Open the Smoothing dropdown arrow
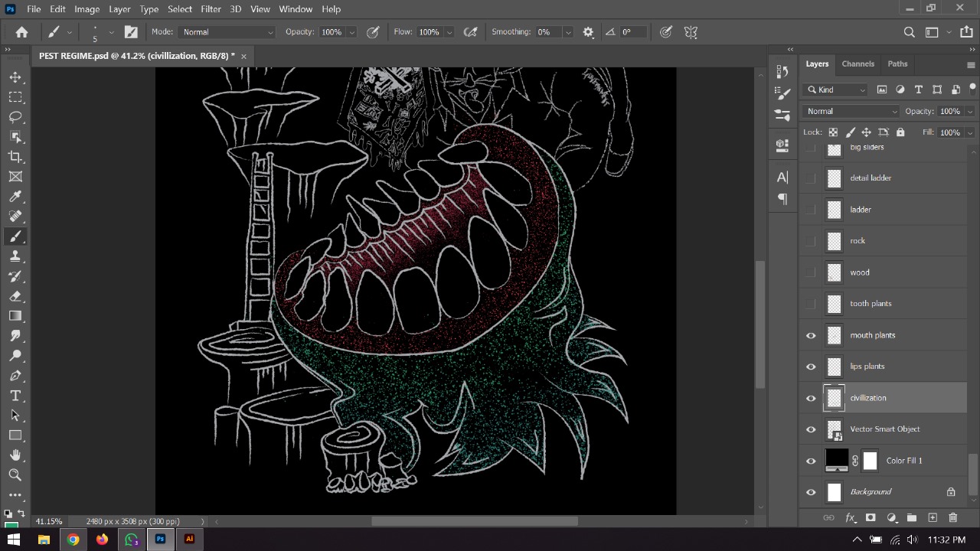980x551 pixels. (568, 32)
